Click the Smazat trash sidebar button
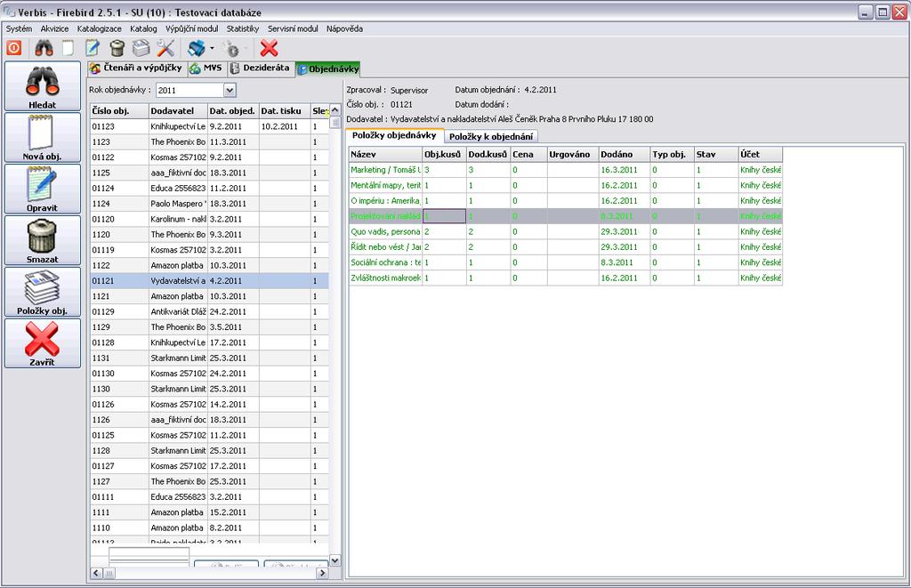The height and width of the screenshot is (588, 911). (x=43, y=240)
